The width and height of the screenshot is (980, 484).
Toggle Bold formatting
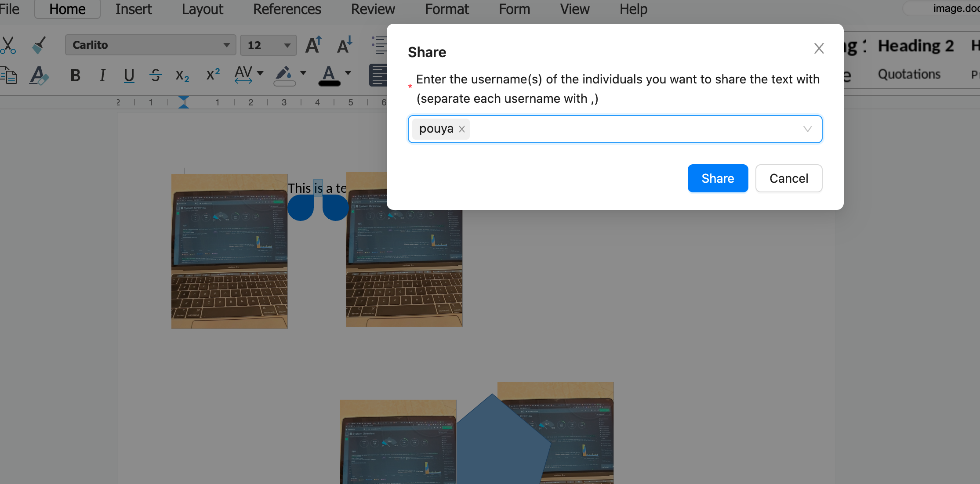75,76
